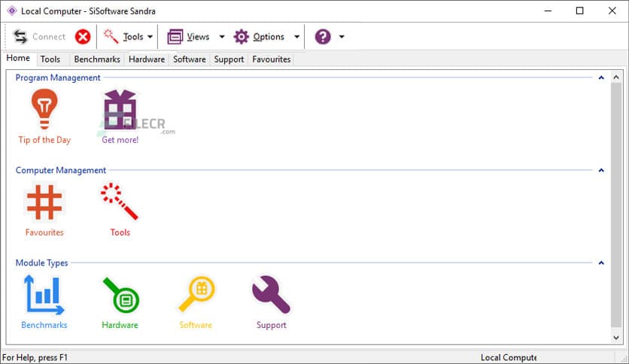Click the Connect arrows icon in toolbar

20,37
